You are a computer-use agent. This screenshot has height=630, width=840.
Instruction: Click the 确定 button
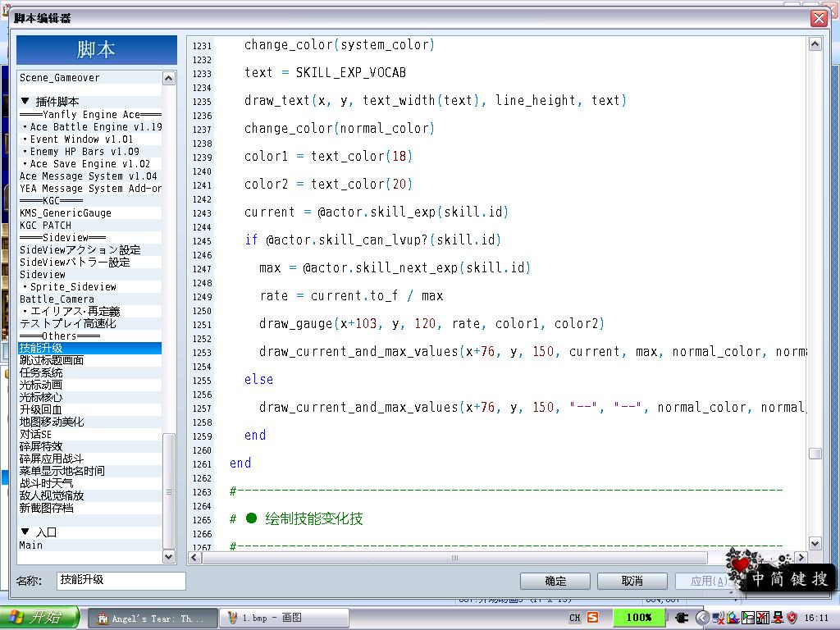[555, 581]
